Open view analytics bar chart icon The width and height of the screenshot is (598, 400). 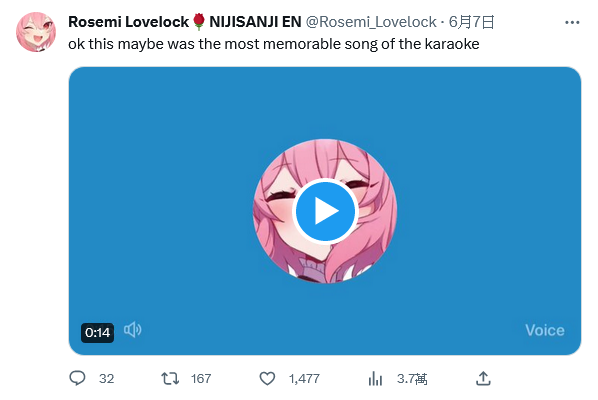click(x=375, y=379)
